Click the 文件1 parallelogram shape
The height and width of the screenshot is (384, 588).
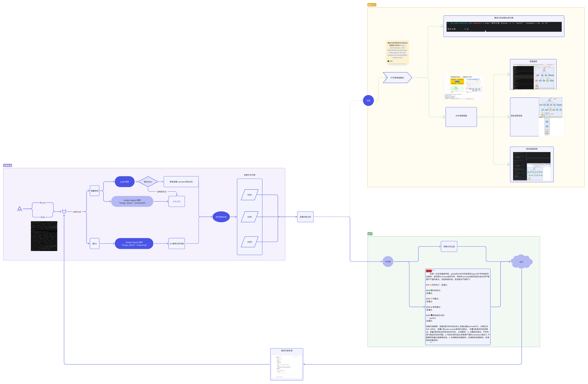coord(250,195)
